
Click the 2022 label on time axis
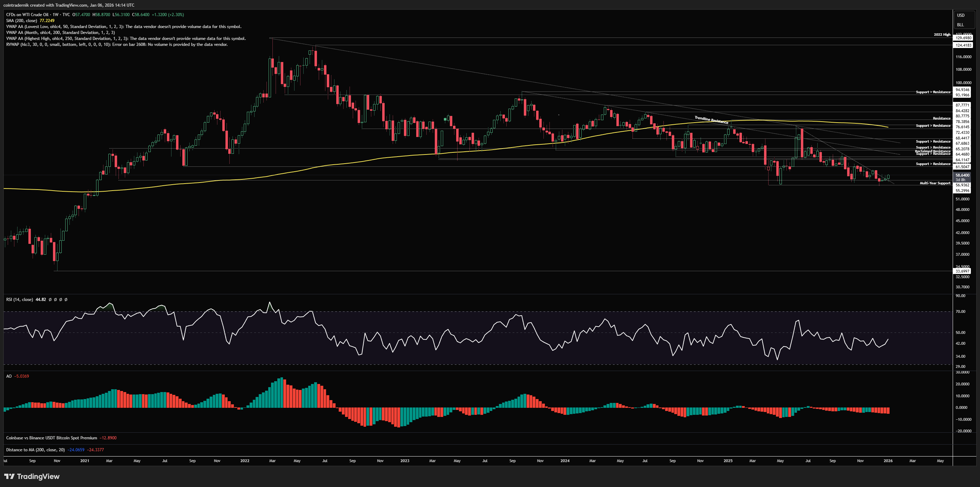pos(245,461)
